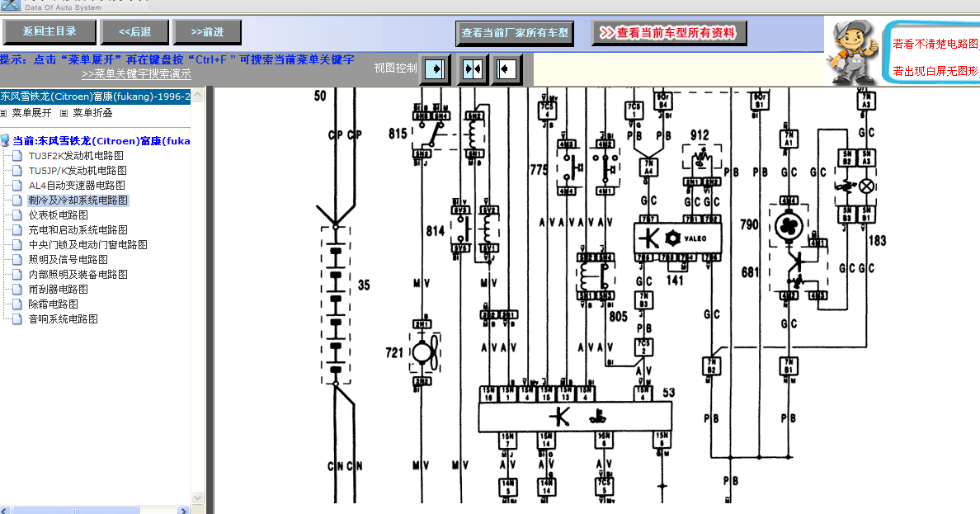The width and height of the screenshot is (980, 514).
Task: Click transistor 681 symbol in diagram
Action: pyautogui.click(x=797, y=267)
